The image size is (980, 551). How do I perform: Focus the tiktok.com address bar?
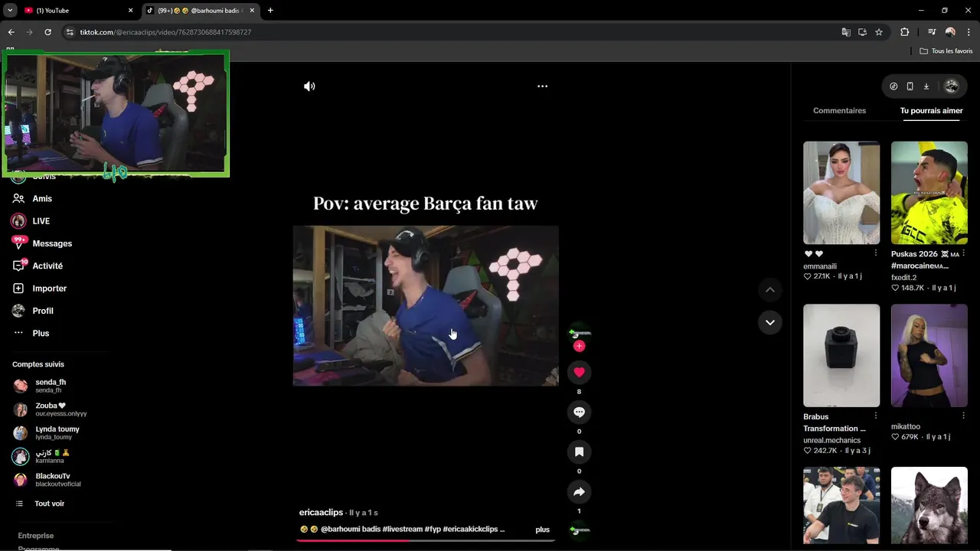coord(452,32)
